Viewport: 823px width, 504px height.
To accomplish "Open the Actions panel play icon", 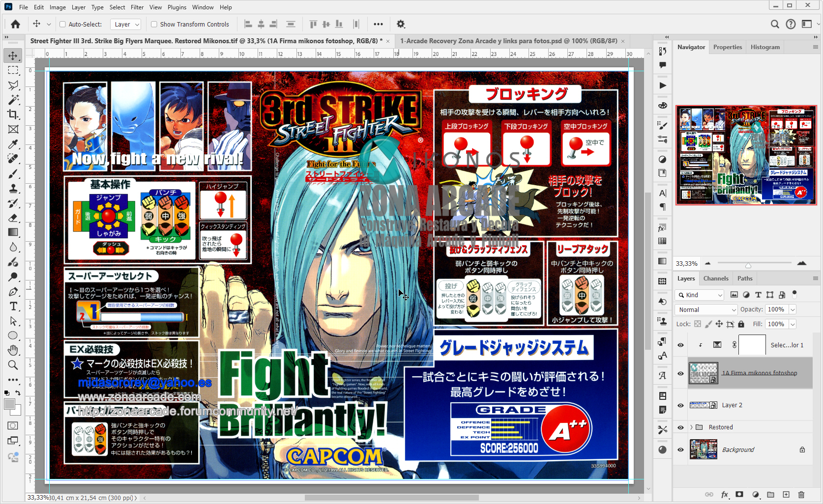I will click(663, 85).
